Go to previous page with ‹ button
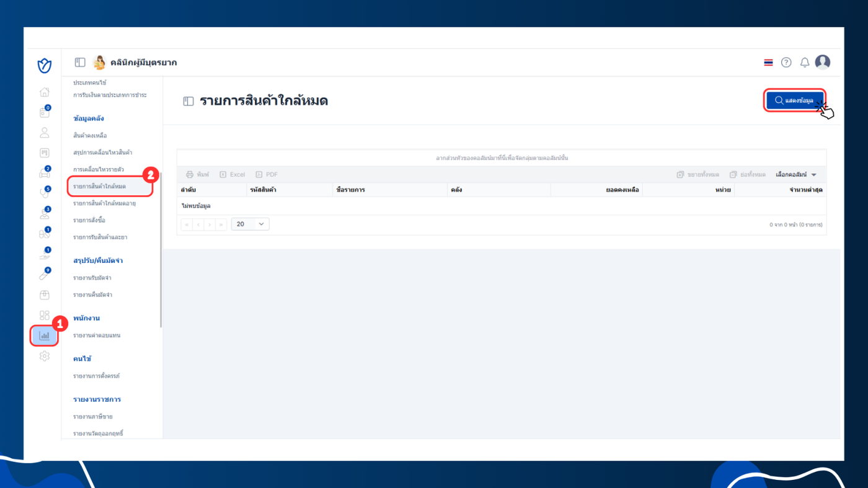The width and height of the screenshot is (868, 488). pyautogui.click(x=198, y=224)
